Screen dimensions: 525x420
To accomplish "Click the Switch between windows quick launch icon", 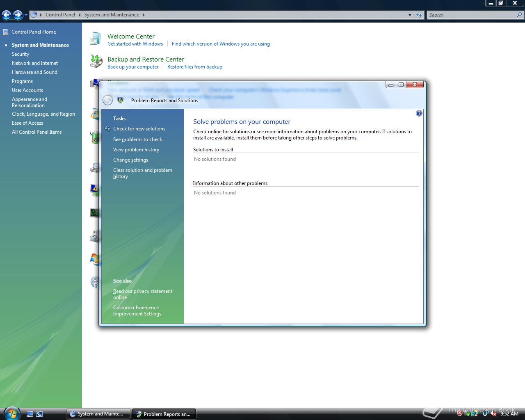I will tap(39, 414).
